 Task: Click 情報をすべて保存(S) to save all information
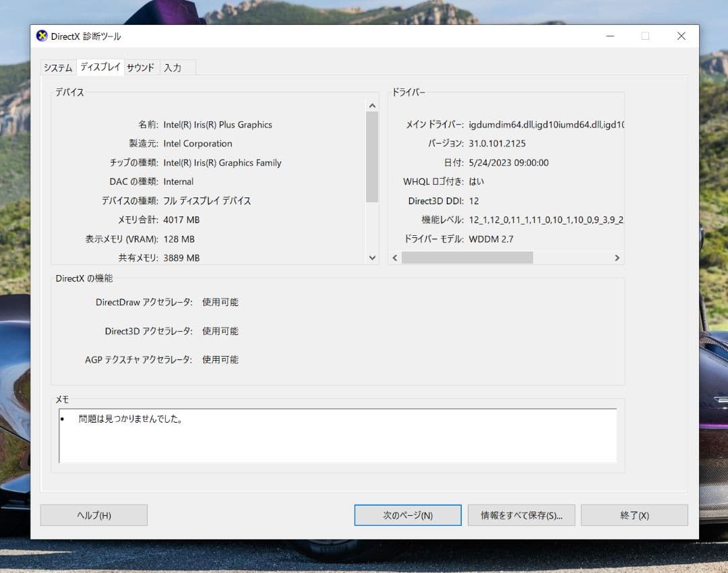click(x=521, y=515)
